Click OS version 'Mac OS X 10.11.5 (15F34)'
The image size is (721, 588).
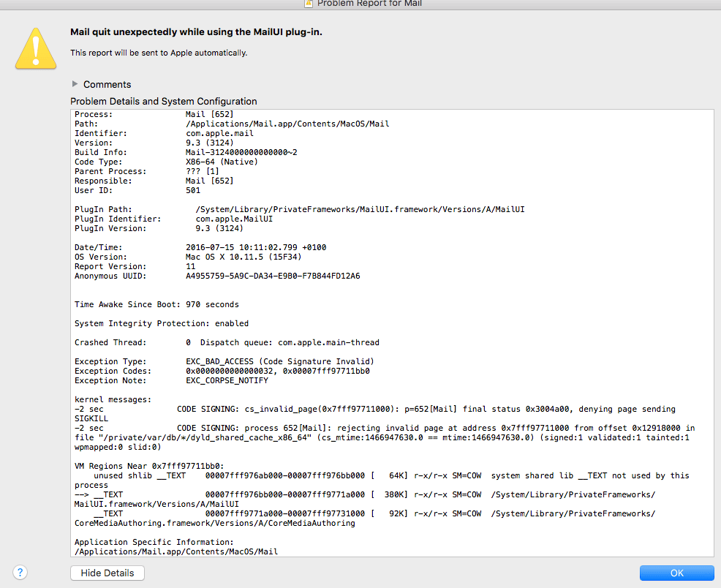(x=244, y=257)
